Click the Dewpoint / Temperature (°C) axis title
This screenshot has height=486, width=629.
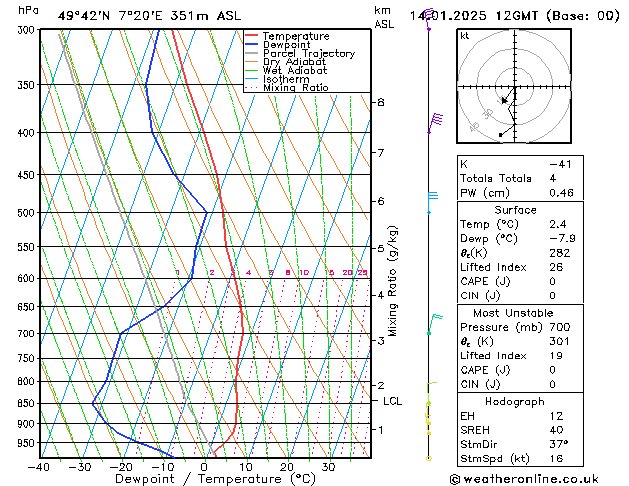(x=215, y=479)
